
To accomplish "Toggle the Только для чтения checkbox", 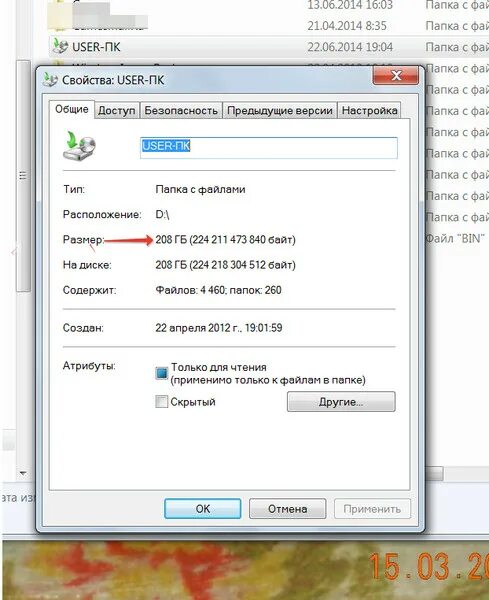I will click(161, 372).
